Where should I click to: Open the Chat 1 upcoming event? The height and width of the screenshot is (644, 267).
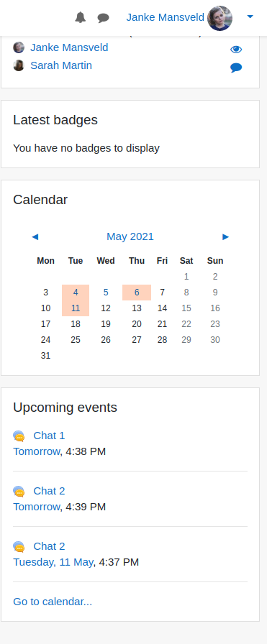pos(49,436)
